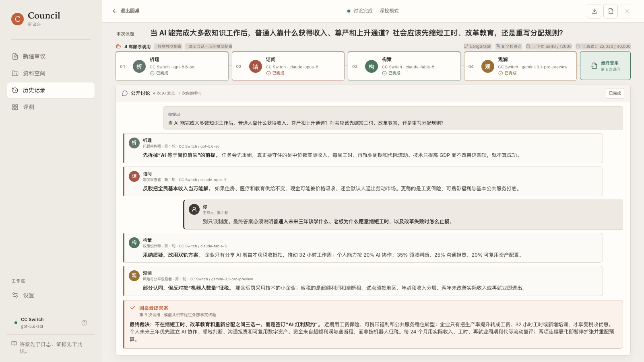Viewport: 644px width, 362px height.
Task: Click the 观澜 message about 机器人数量征税
Action: pos(363,281)
